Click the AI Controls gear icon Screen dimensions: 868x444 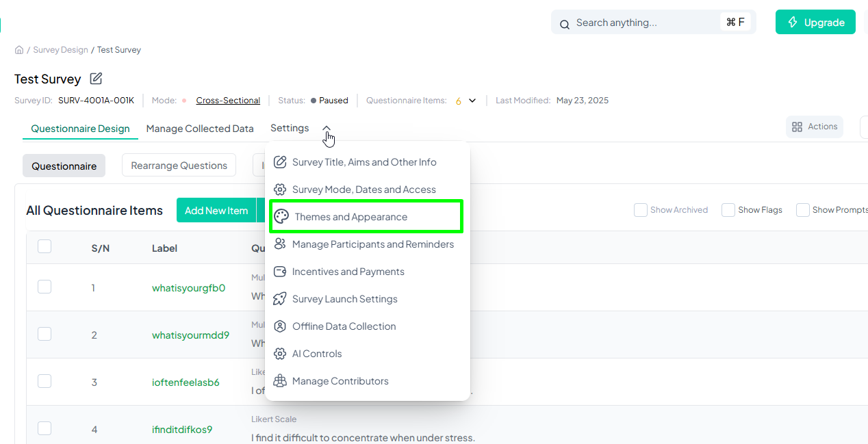tap(279, 354)
